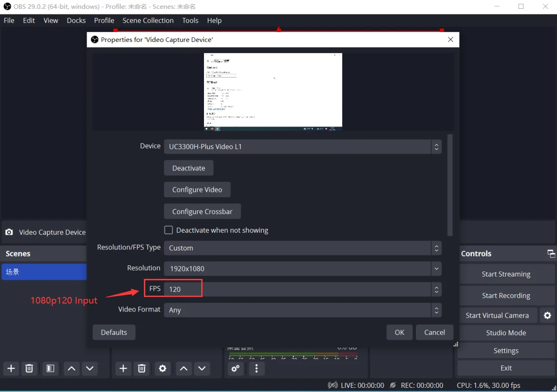The image size is (557, 392).
Task: Click the LIVE status signal icon
Action: pos(333,385)
